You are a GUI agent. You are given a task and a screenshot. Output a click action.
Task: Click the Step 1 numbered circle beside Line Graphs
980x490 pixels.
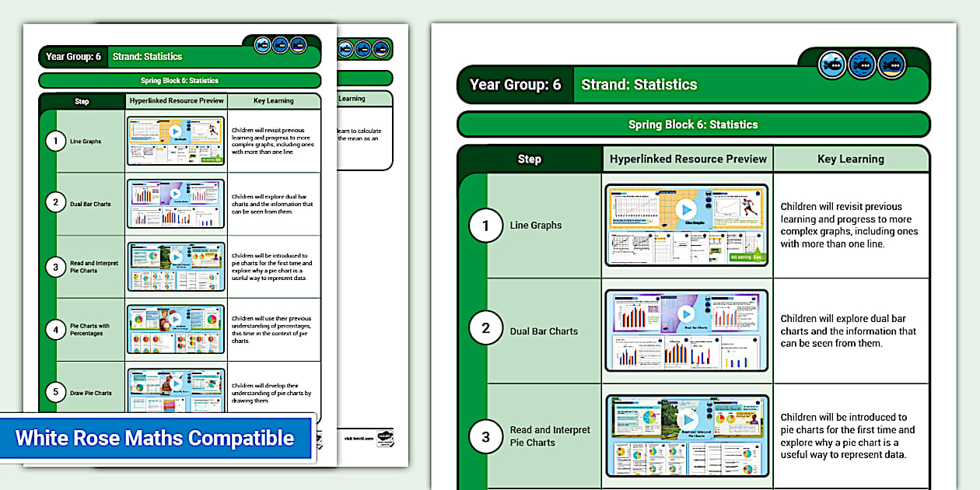tap(486, 226)
